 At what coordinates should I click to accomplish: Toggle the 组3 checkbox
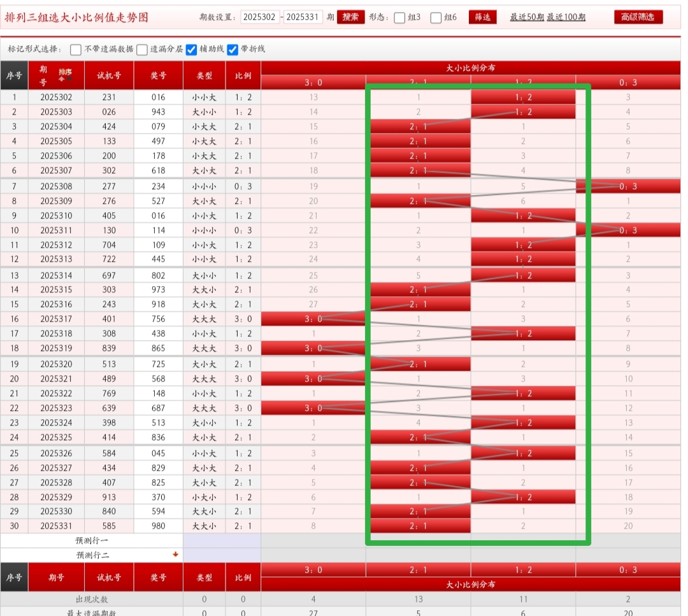coord(399,18)
